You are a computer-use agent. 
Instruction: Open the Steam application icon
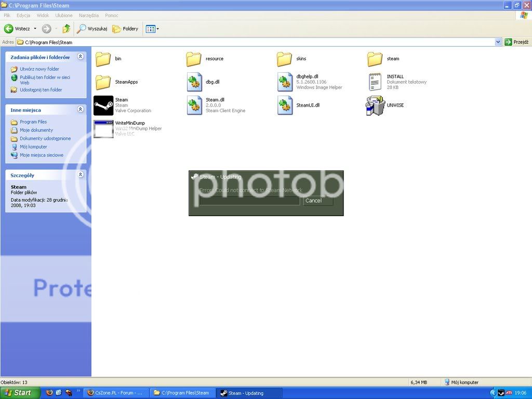click(103, 105)
